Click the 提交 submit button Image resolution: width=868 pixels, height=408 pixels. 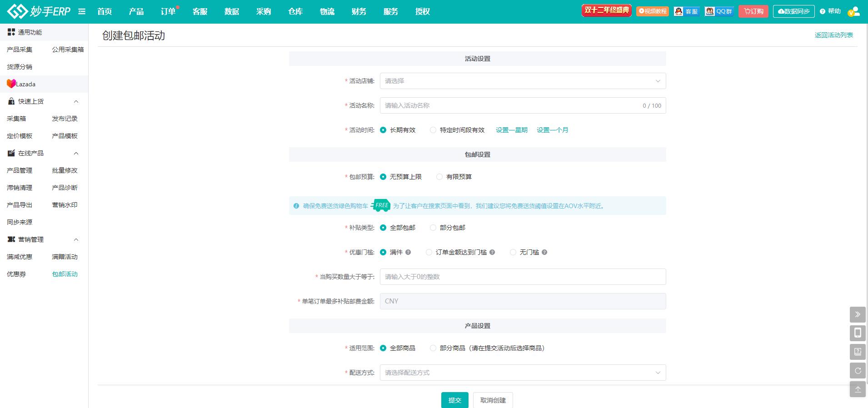[x=454, y=400]
